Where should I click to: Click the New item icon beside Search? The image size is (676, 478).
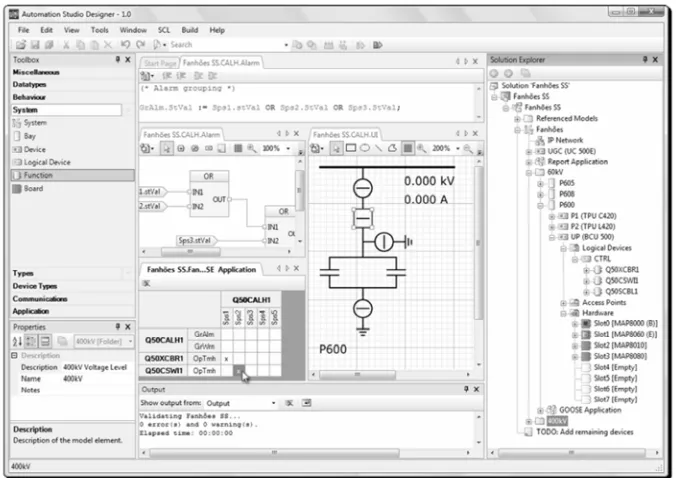click(x=157, y=44)
